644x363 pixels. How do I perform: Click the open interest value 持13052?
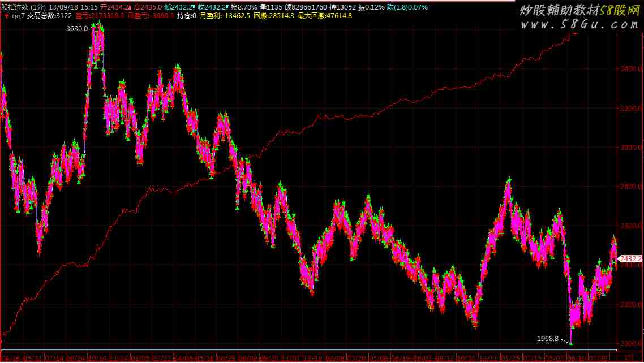click(342, 7)
